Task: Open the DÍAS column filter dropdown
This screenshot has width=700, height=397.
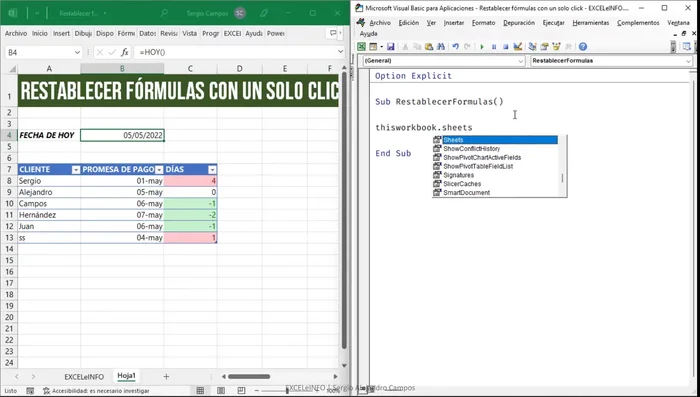Action: tap(212, 170)
